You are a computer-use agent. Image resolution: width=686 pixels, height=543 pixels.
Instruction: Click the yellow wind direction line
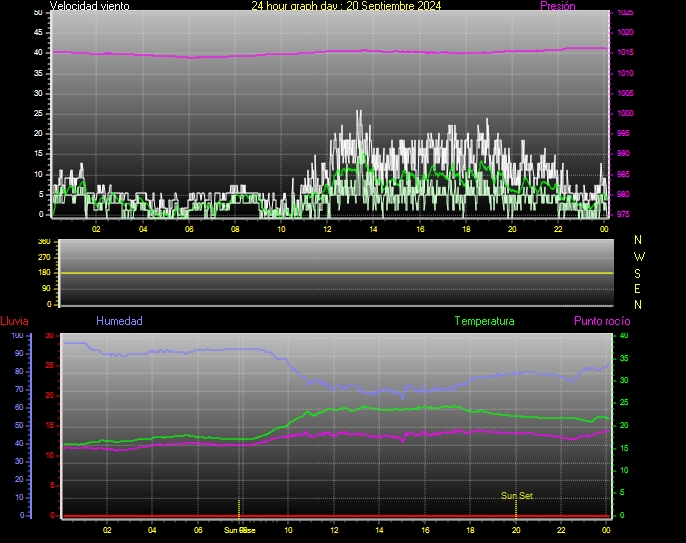pos(336,273)
